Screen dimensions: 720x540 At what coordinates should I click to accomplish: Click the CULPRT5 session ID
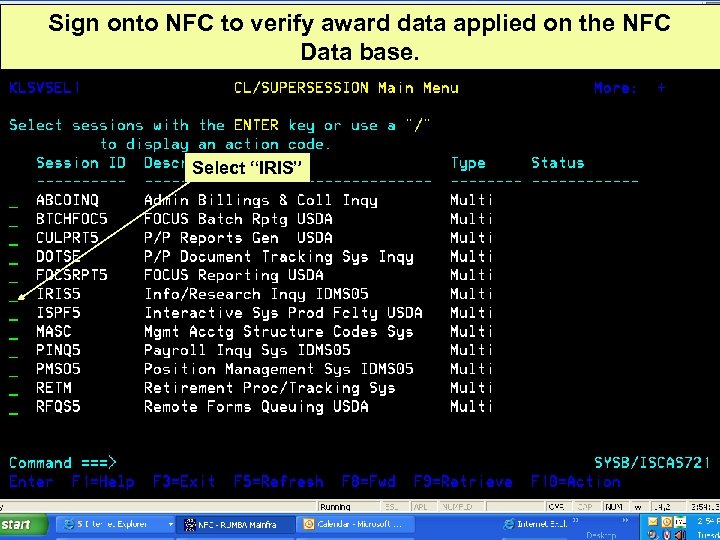coord(67,238)
